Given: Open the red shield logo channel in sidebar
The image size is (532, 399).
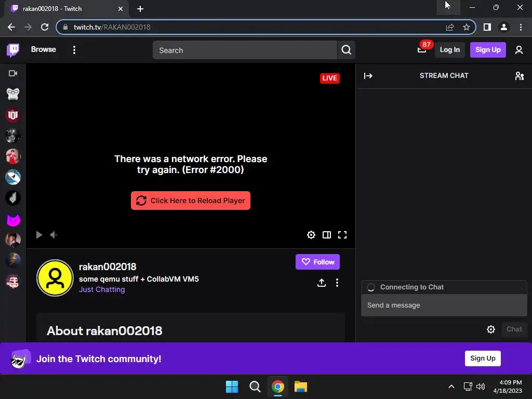Looking at the screenshot, I should point(13,115).
